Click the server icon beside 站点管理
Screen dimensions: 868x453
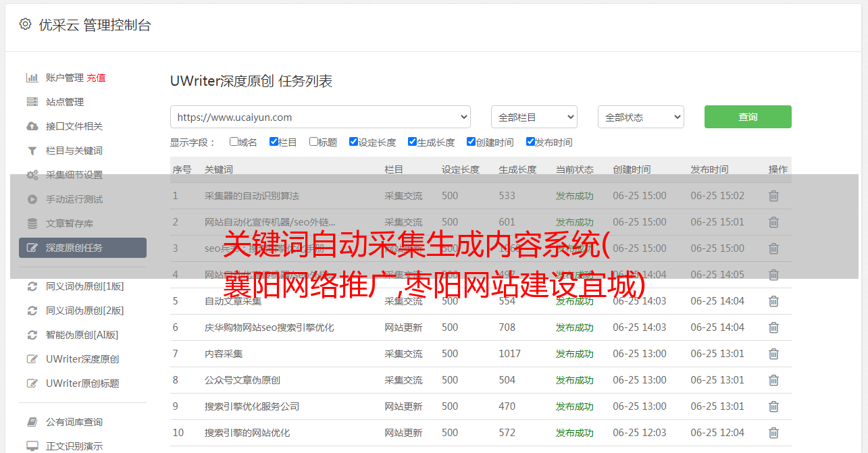pyautogui.click(x=32, y=102)
